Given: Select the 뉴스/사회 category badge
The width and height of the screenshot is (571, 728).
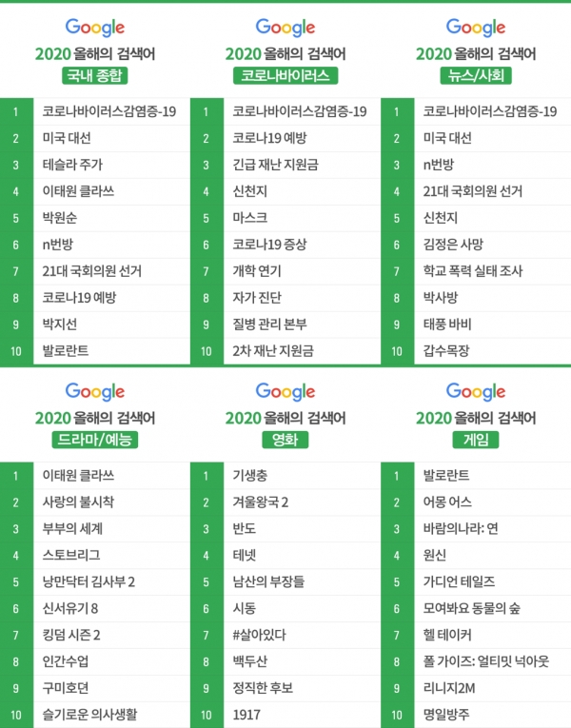Looking at the screenshot, I should (x=476, y=76).
